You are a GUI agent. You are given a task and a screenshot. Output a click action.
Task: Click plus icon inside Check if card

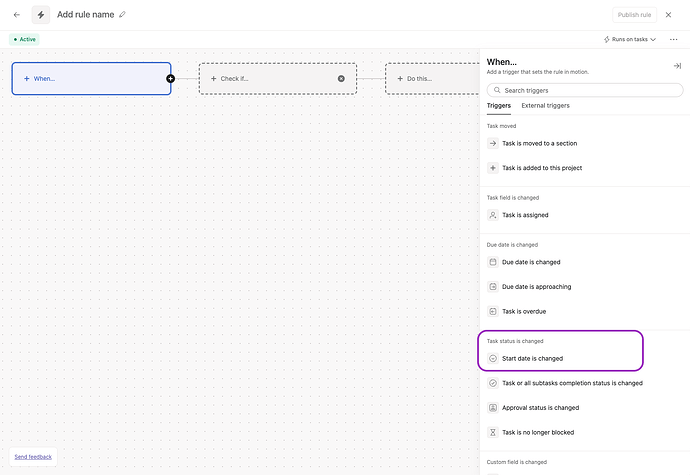pyautogui.click(x=213, y=78)
